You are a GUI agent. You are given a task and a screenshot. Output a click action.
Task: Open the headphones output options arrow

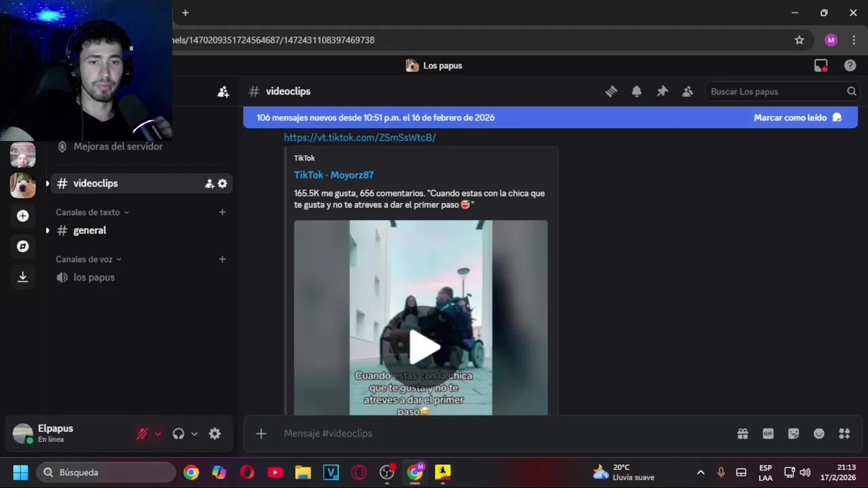(x=195, y=434)
